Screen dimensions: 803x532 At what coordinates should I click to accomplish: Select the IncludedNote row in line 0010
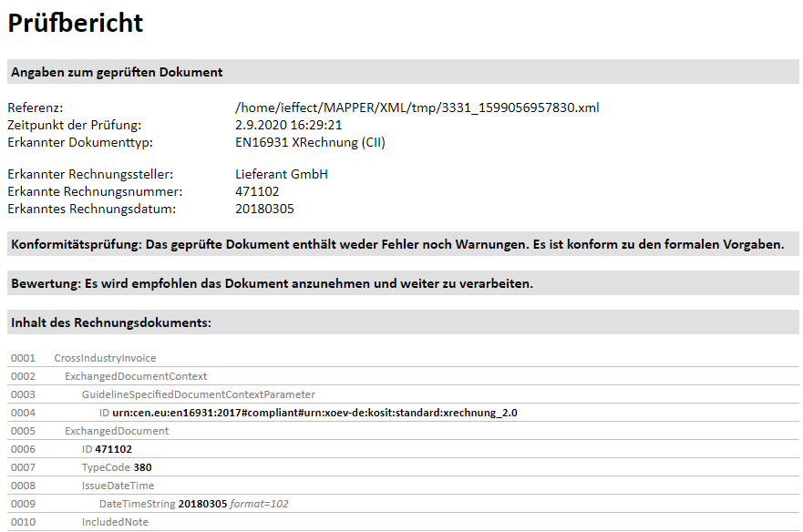click(115, 522)
